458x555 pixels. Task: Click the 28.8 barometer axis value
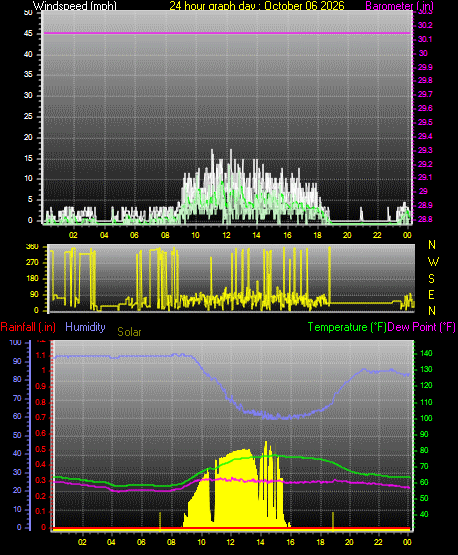pos(425,219)
